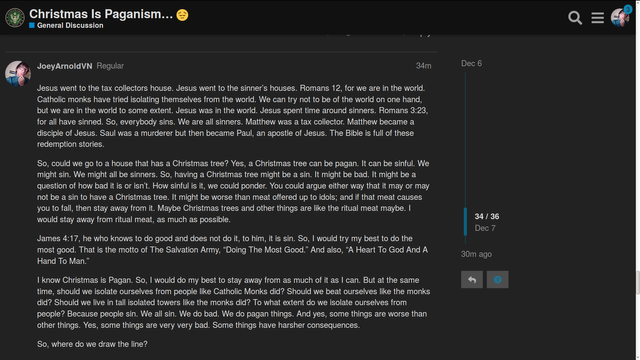
Task: Click the page vertical scrollbar thumb
Action: (638, 282)
